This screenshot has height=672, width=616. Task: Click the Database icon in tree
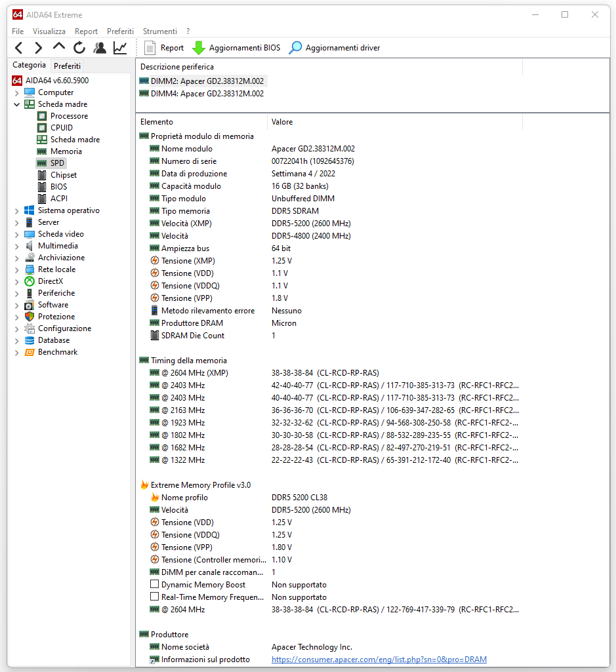[x=29, y=340]
